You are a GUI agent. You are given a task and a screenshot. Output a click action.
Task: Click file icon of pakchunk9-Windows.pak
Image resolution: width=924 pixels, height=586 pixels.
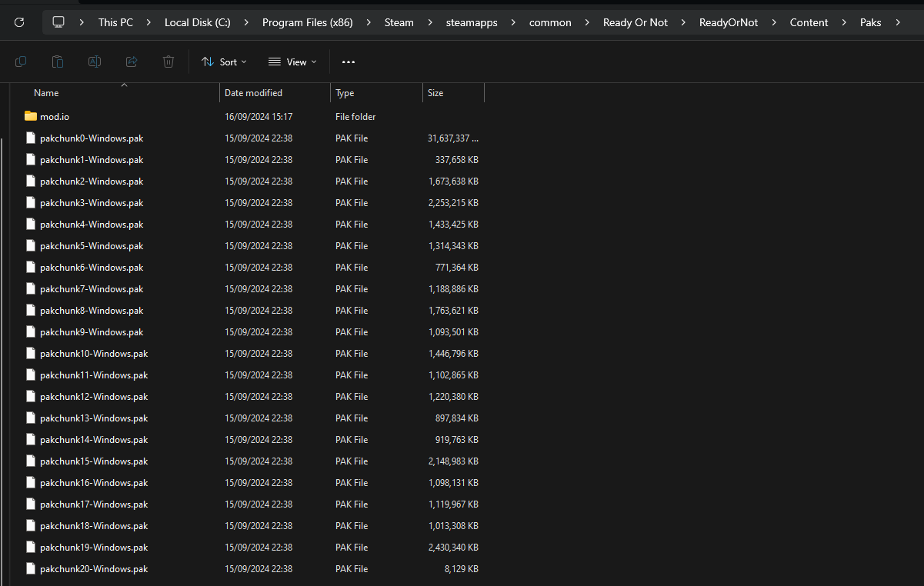tap(31, 331)
